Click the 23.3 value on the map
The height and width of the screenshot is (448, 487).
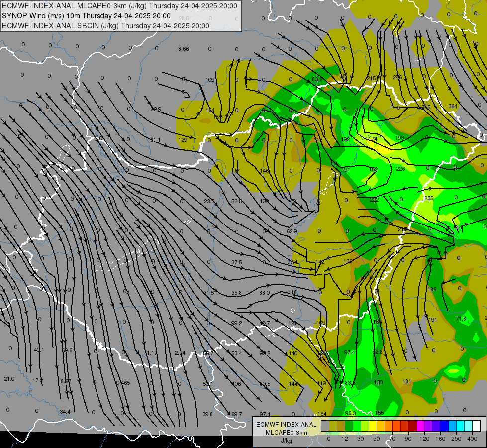point(209,201)
